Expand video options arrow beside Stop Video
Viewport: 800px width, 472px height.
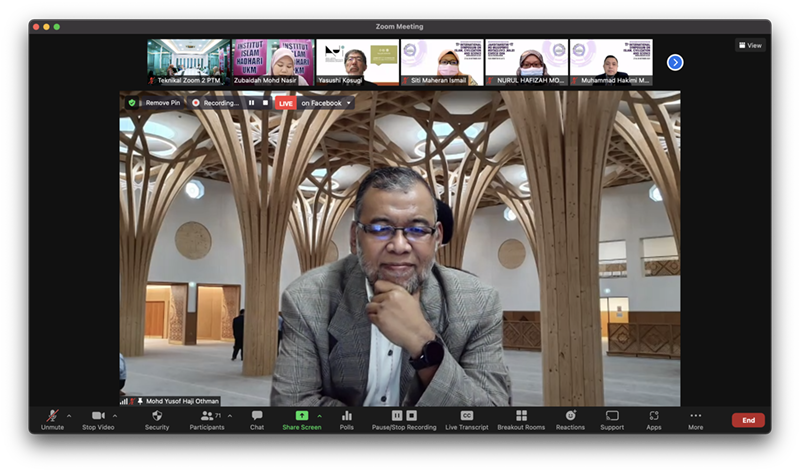114,416
